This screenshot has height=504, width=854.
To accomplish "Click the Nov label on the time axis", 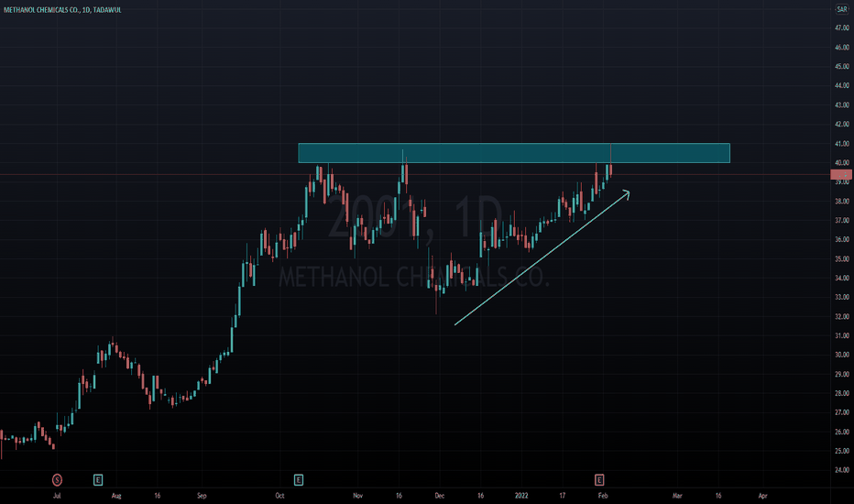I will pos(358,496).
